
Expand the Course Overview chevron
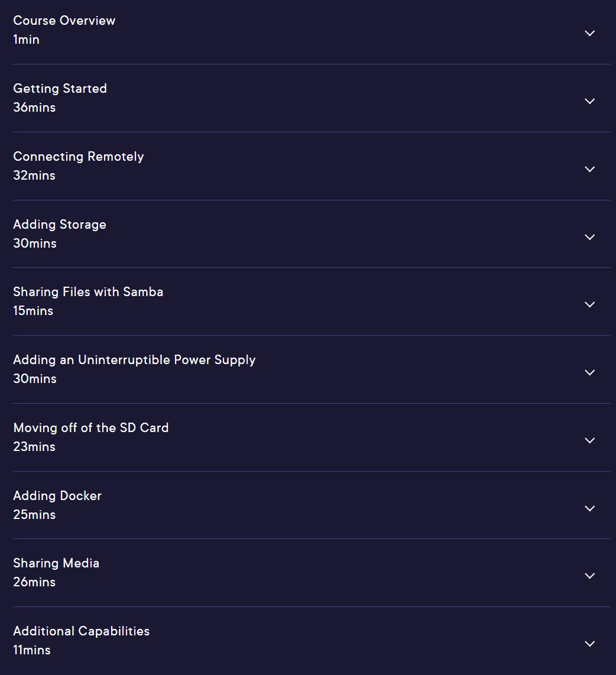590,33
